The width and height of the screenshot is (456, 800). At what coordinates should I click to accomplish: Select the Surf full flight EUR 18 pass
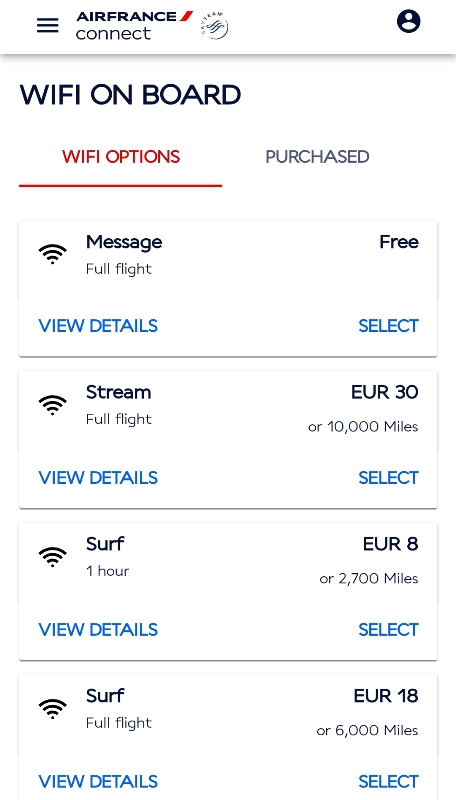[388, 782]
